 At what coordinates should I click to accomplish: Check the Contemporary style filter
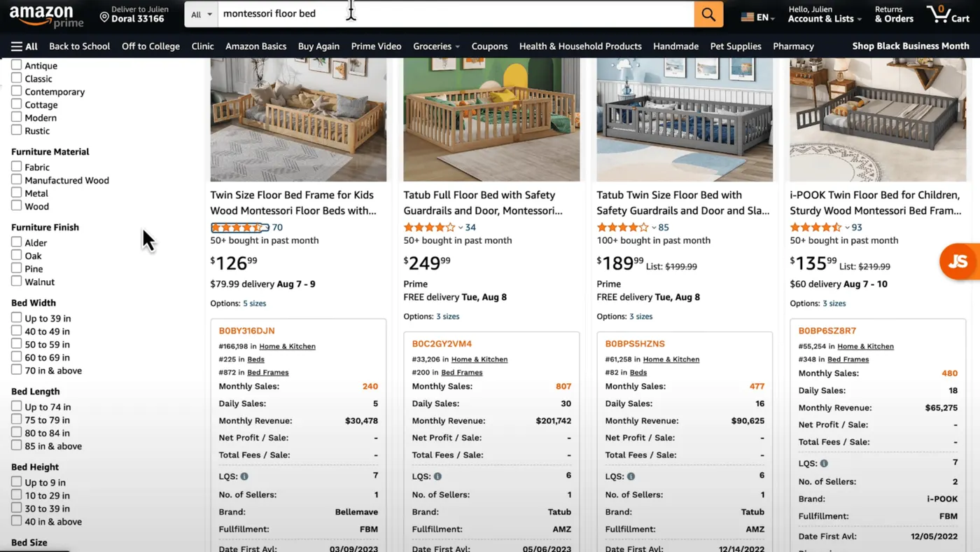(x=16, y=91)
